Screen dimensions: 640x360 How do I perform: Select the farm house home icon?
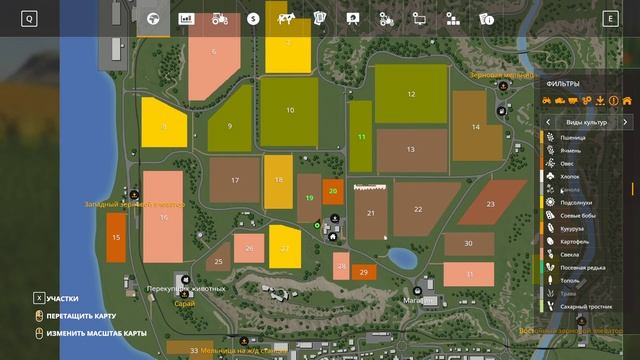(x=332, y=237)
